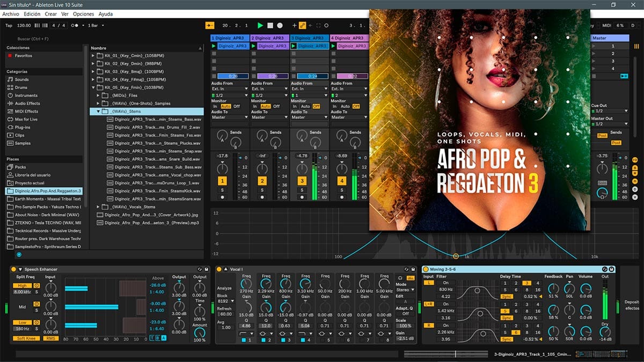Open the Proyecto actual place icon

(x=10, y=183)
